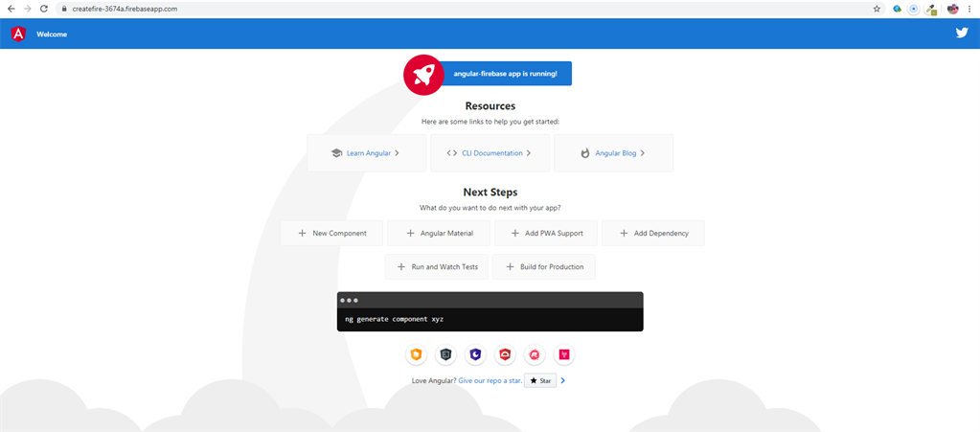This screenshot has width=980, height=432.
Task: Open the blue target circle extension
Action: tap(914, 9)
